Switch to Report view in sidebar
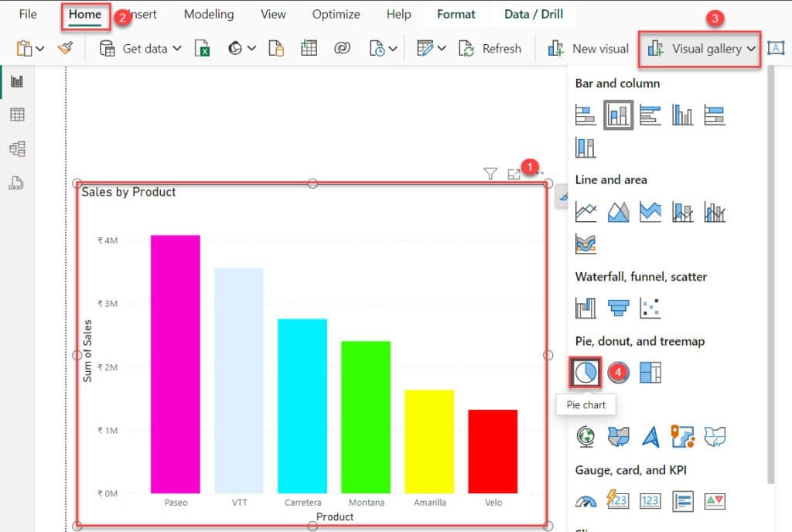 (17, 81)
